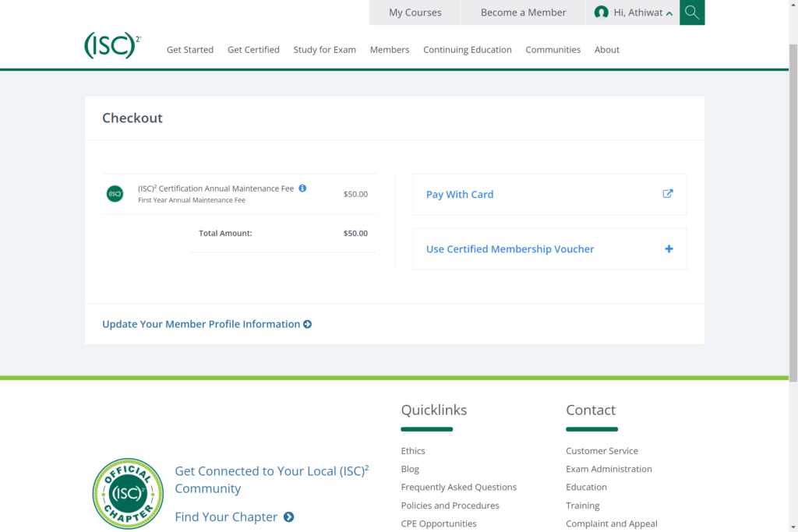Open Frequently Asked Questions
The image size is (798, 532).
[458, 487]
